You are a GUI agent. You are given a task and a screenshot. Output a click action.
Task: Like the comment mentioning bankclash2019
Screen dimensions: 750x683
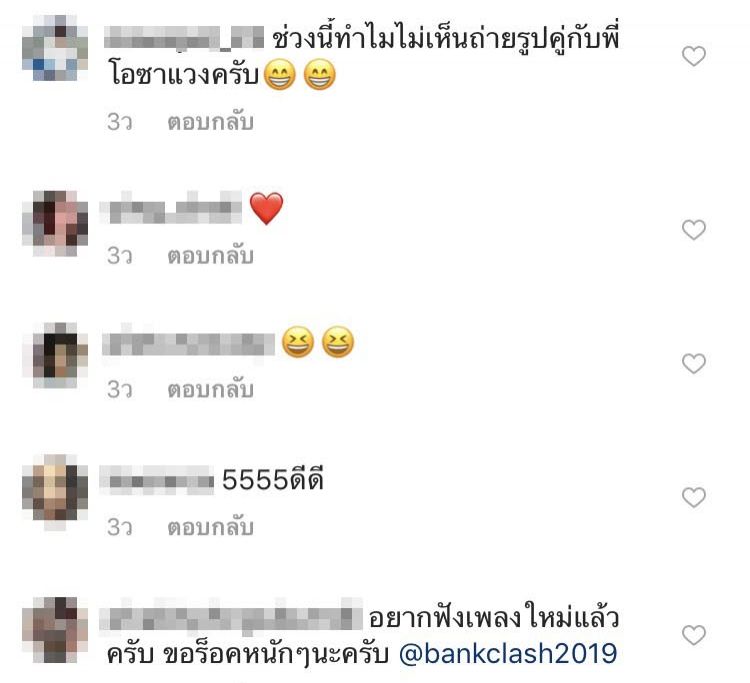694,635
